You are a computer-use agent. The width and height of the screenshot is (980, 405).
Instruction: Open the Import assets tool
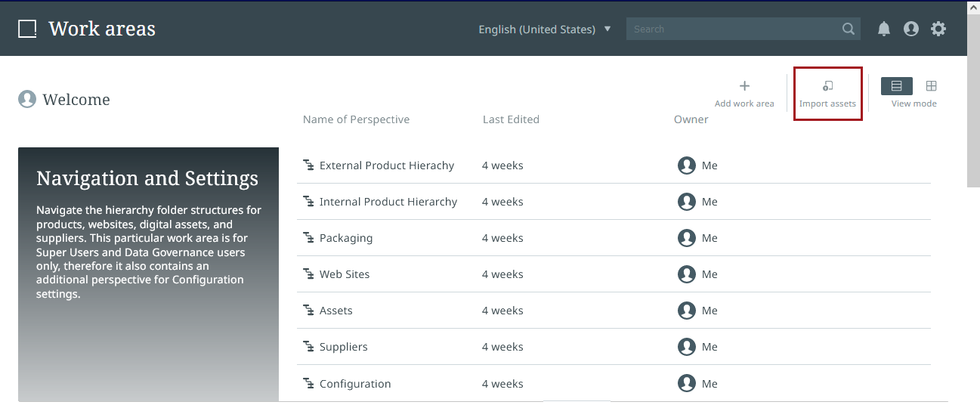[827, 93]
